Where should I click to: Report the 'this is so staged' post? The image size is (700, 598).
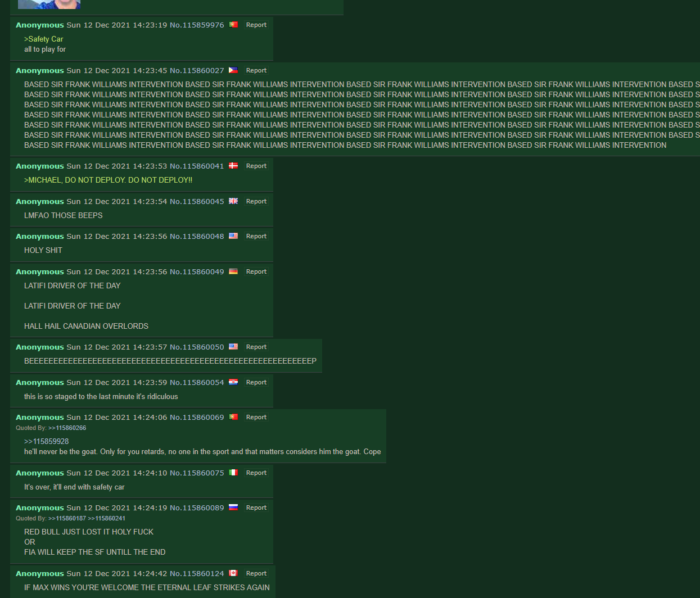click(256, 382)
